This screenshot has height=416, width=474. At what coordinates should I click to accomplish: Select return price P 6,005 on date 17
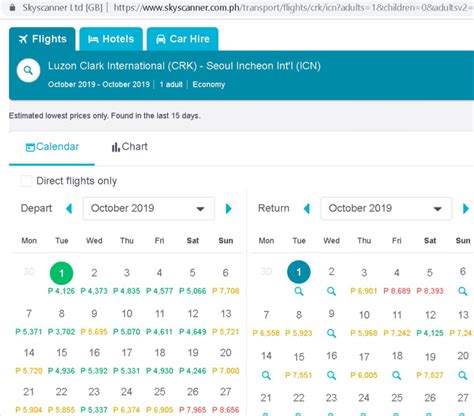click(364, 375)
